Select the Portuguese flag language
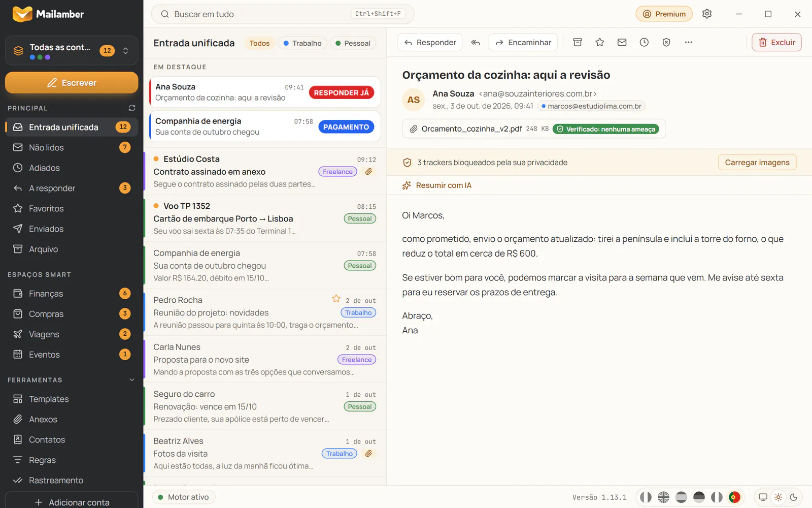The image size is (812, 508). pos(734,497)
